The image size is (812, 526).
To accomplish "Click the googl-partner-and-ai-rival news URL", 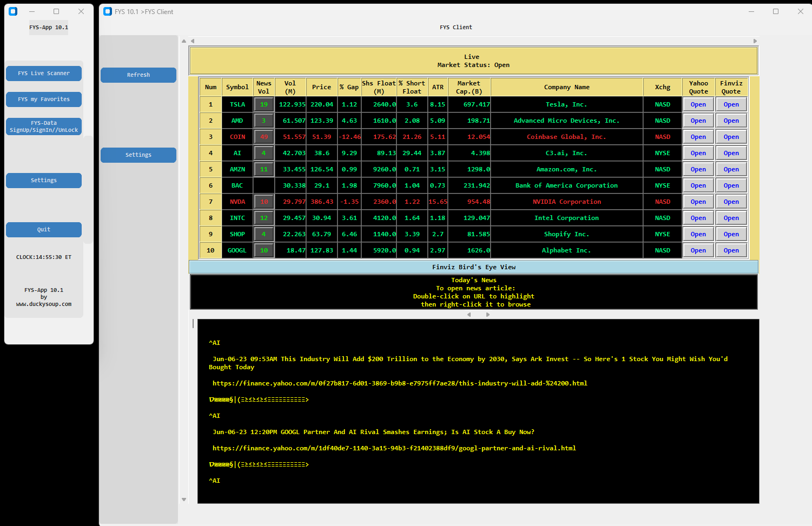I will click(x=394, y=448).
